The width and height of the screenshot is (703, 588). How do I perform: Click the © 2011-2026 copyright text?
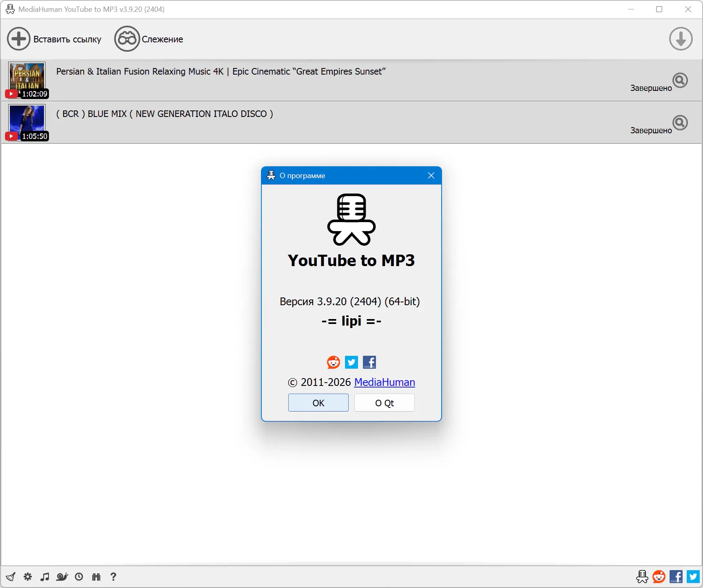pyautogui.click(x=319, y=382)
